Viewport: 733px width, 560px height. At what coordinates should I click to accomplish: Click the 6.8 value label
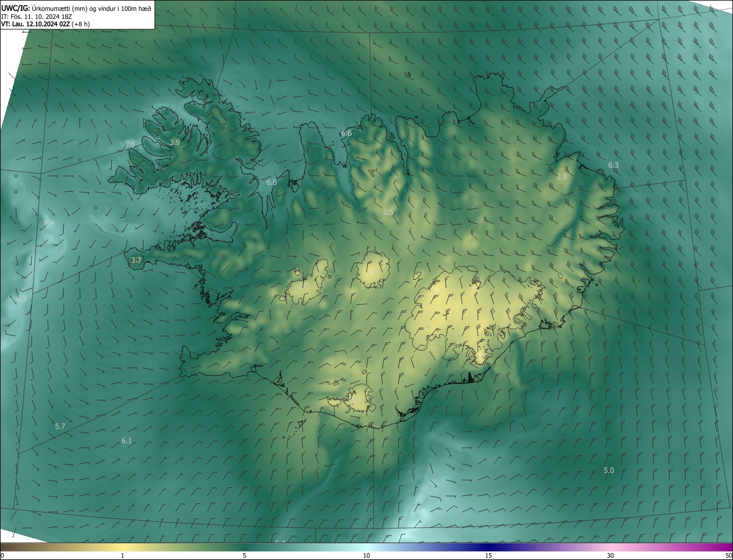(271, 183)
